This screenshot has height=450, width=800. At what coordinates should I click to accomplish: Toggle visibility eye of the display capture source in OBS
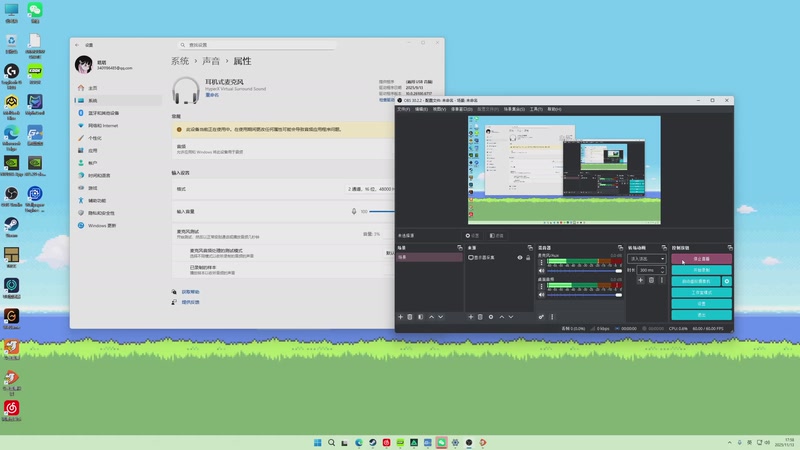tap(520, 258)
